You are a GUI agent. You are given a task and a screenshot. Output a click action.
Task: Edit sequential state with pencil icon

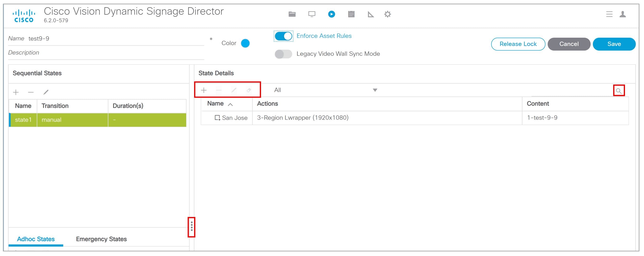coord(46,92)
